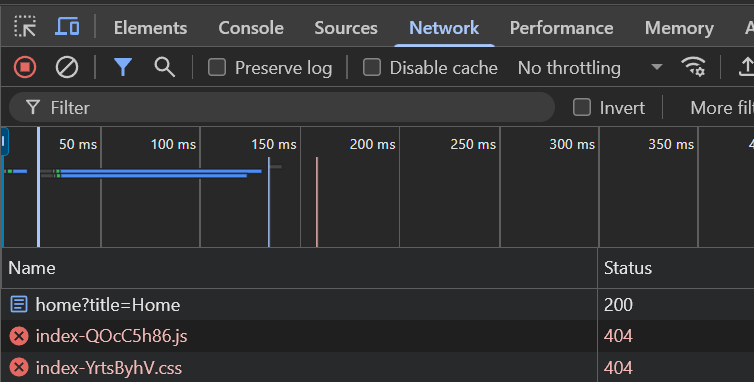Stop recording network log
The width and height of the screenshot is (754, 382).
click(x=25, y=67)
